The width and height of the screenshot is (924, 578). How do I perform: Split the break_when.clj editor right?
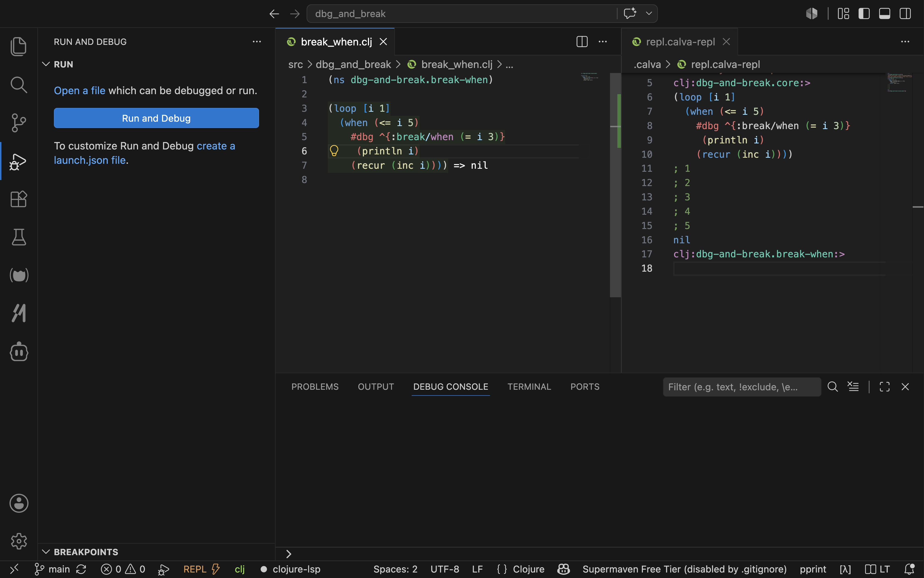tap(582, 42)
